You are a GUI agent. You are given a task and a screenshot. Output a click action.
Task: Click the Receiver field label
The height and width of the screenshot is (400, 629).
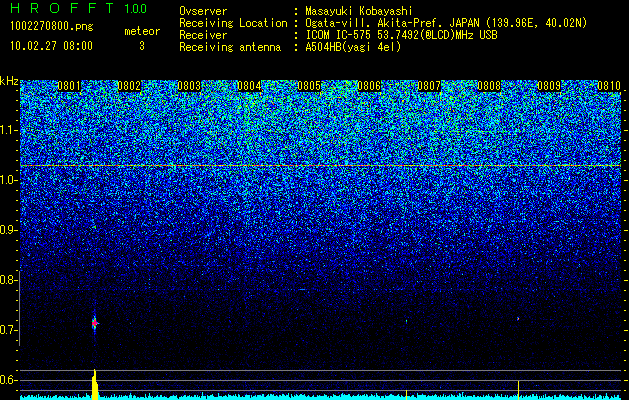203,35
